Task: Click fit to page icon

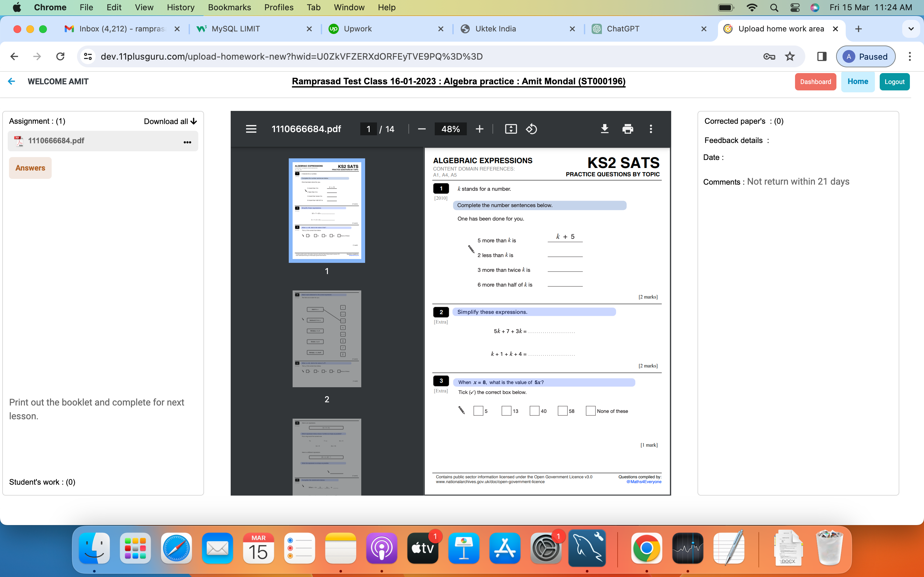Action: point(510,129)
